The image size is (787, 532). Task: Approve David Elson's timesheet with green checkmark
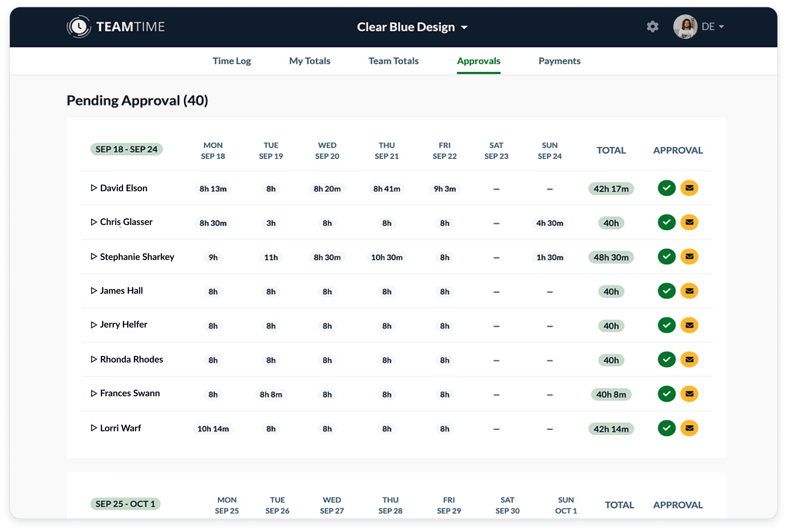click(667, 188)
